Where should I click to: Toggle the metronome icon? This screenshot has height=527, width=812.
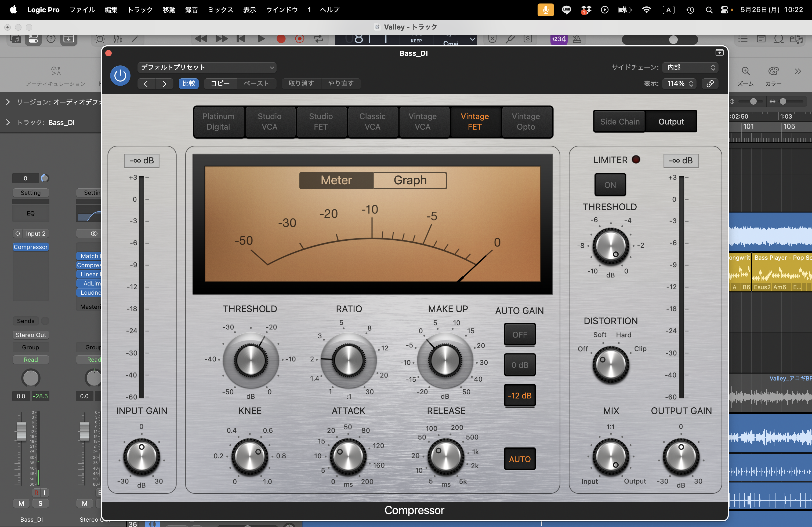[x=577, y=39]
